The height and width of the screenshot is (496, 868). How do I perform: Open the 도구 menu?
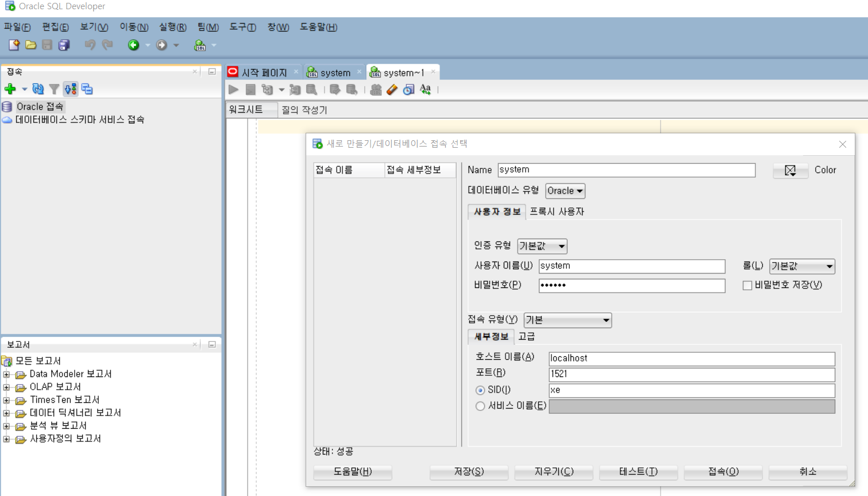242,27
